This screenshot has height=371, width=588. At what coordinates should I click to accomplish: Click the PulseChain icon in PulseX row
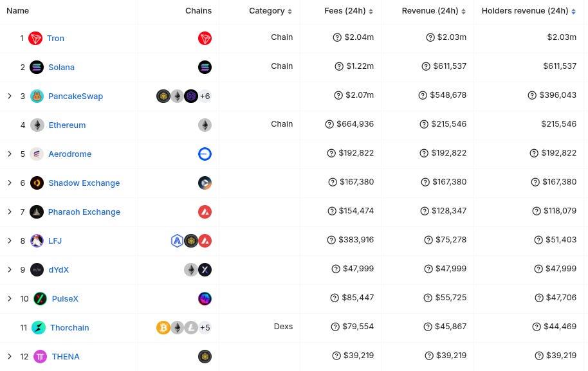coord(205,299)
